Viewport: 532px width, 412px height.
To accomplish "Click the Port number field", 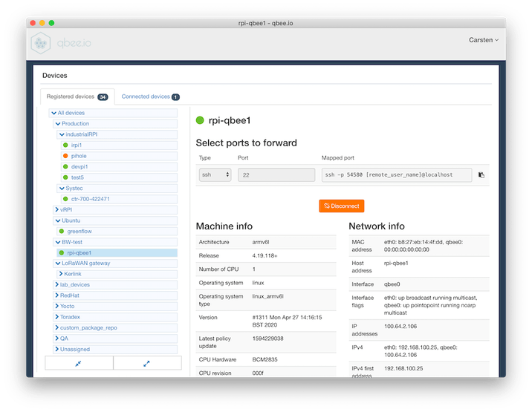I will coord(276,175).
